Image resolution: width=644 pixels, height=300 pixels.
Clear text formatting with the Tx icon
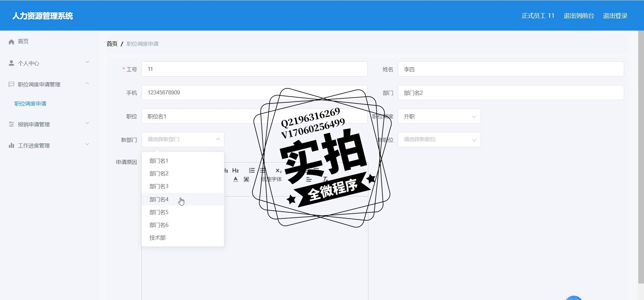pos(325,179)
